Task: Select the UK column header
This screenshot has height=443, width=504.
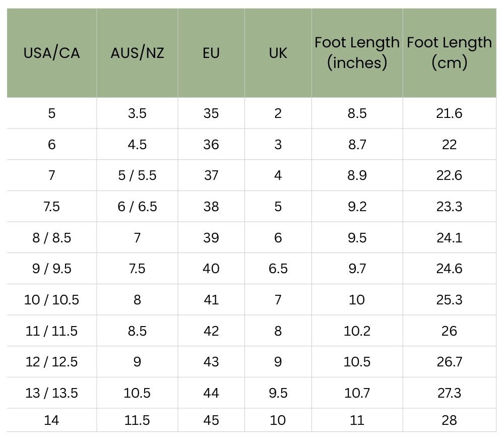Action: click(278, 53)
